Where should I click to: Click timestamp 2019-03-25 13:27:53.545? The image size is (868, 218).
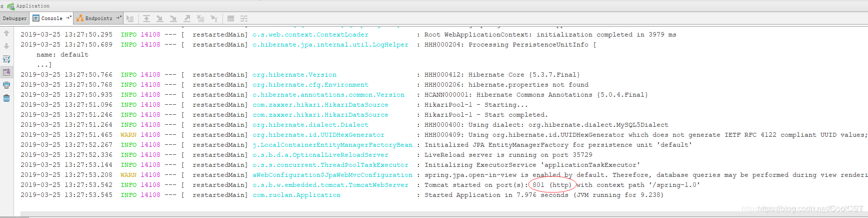click(x=66, y=195)
